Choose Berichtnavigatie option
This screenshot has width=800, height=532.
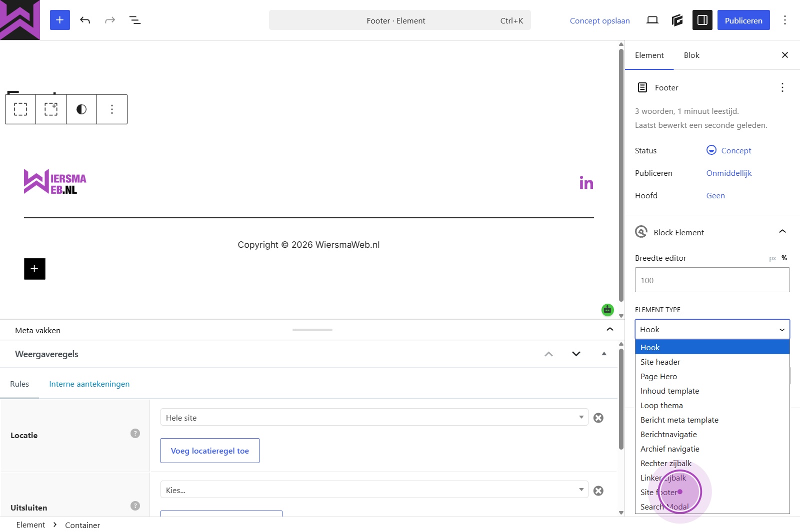[712, 434]
